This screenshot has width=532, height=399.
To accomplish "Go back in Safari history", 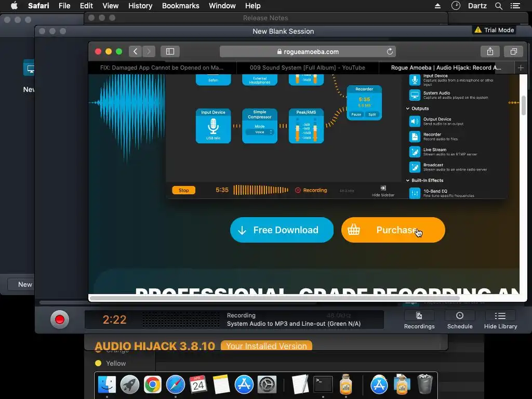I will point(135,51).
